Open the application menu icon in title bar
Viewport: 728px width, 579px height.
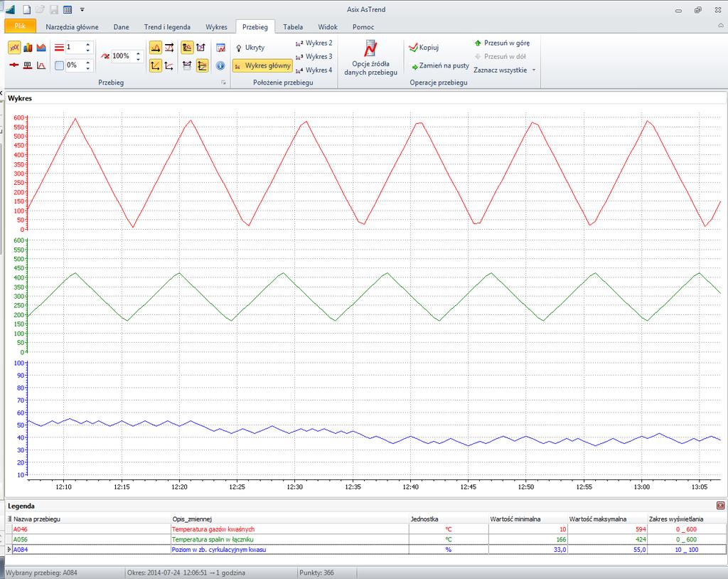coord(10,9)
